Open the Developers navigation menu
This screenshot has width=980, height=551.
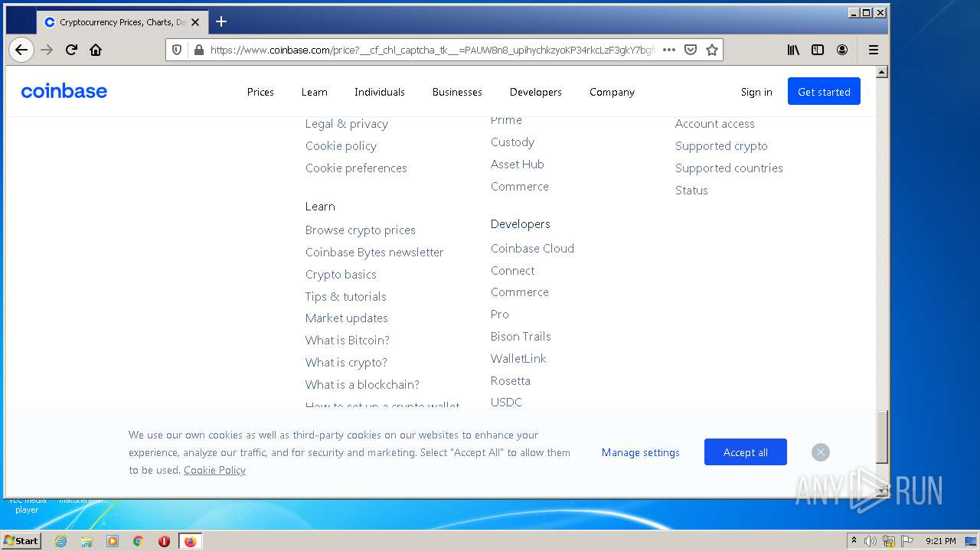point(536,92)
